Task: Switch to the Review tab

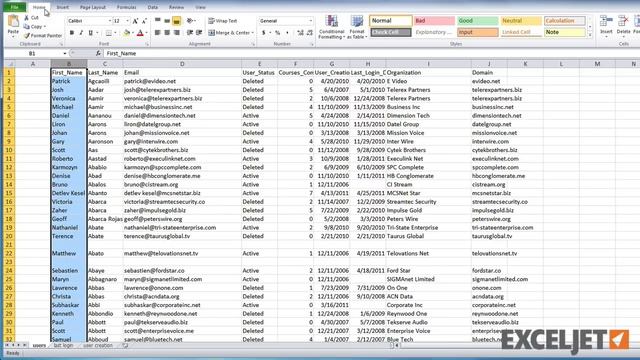Action: (176, 7)
